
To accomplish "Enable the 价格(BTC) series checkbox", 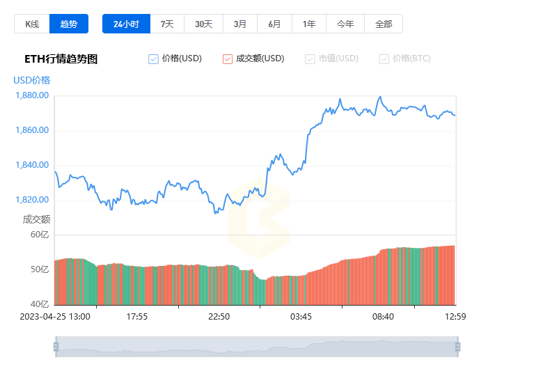I will [384, 59].
